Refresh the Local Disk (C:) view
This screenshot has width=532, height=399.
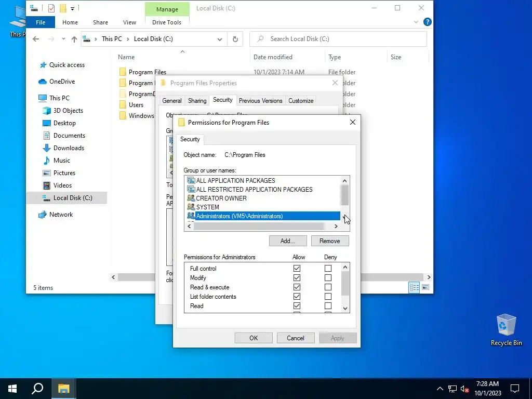coord(235,39)
